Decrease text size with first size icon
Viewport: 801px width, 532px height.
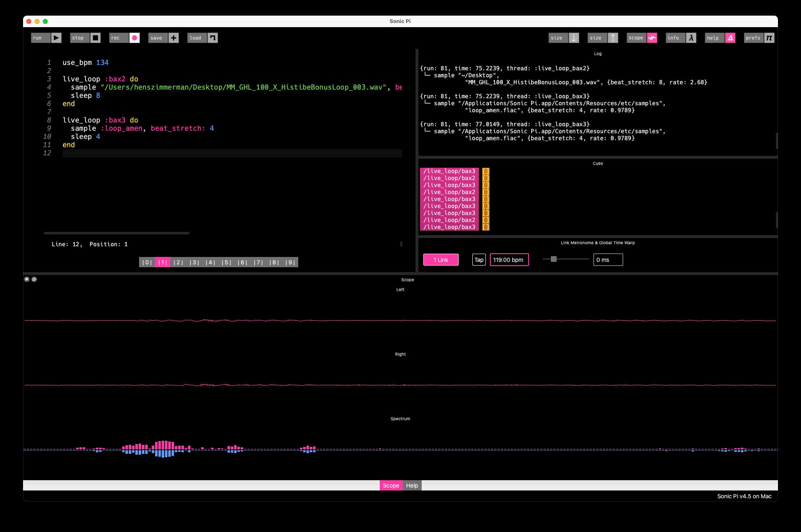tap(574, 38)
